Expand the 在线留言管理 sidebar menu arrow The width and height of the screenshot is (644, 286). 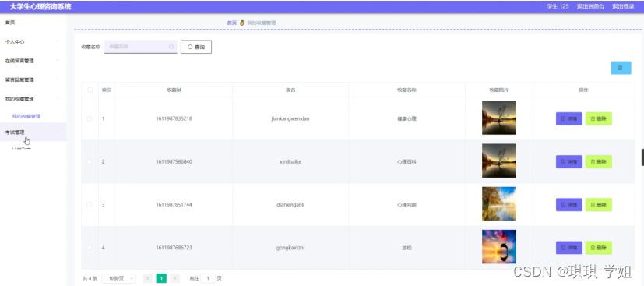[x=58, y=61]
